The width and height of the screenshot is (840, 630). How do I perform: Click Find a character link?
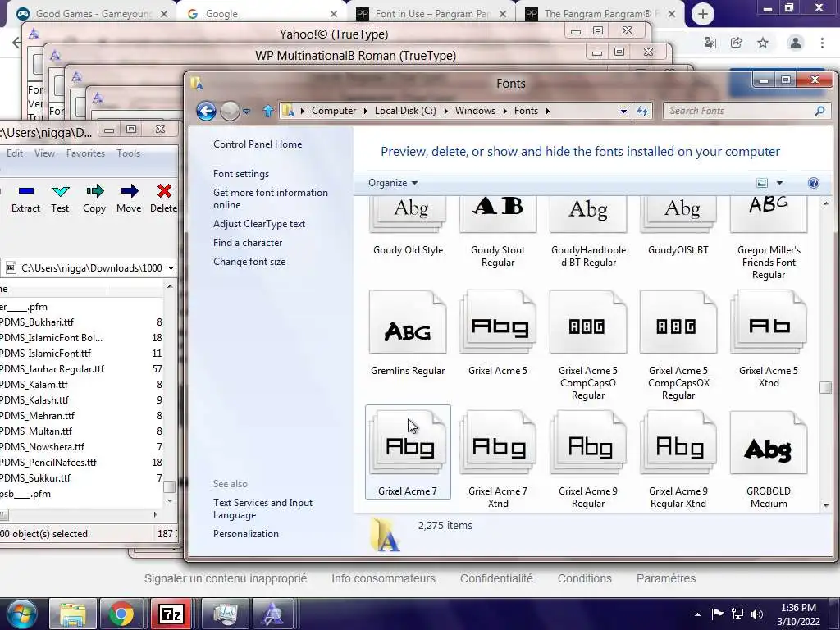[248, 243]
